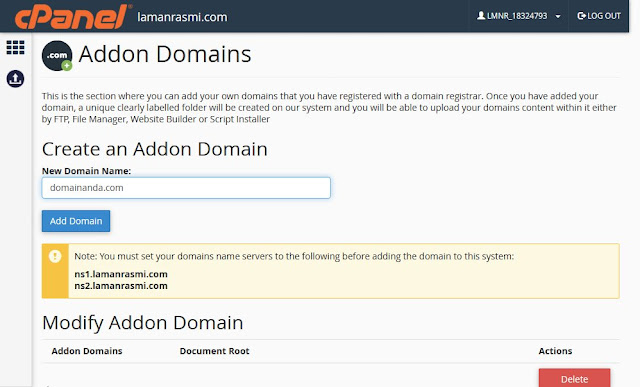Click the .com Addon Domains icon
This screenshot has height=387, width=640.
[x=57, y=56]
